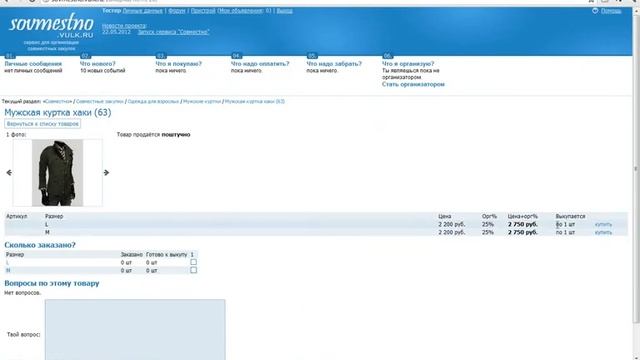This screenshot has width=640, height=360.
Task: Open Что я покупаю? section
Action: pos(179,64)
